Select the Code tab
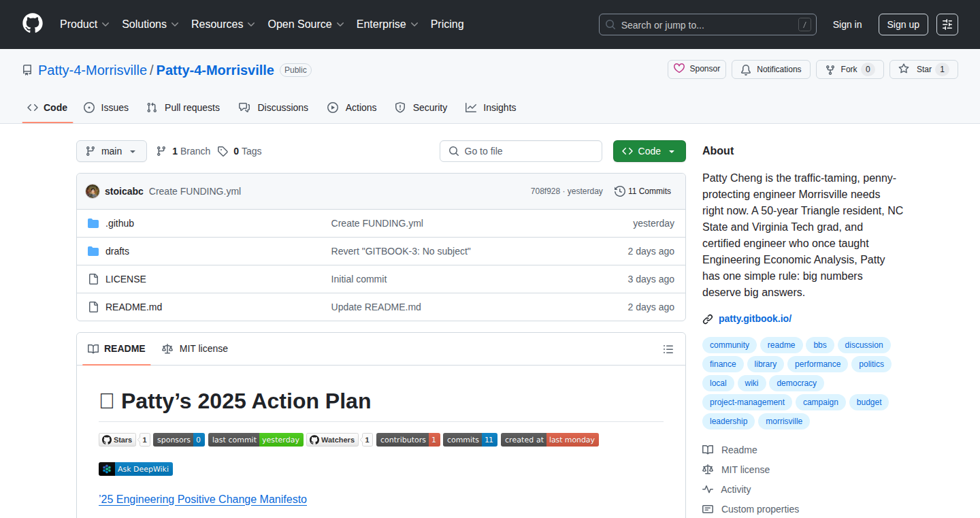Image resolution: width=980 pixels, height=518 pixels. click(x=48, y=108)
